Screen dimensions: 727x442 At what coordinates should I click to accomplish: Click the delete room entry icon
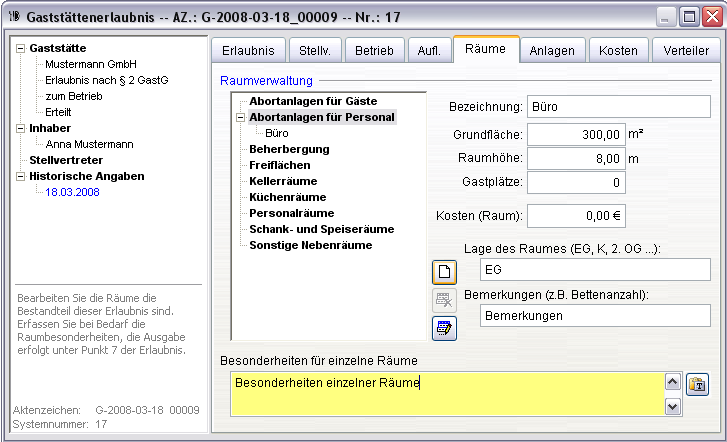(445, 299)
